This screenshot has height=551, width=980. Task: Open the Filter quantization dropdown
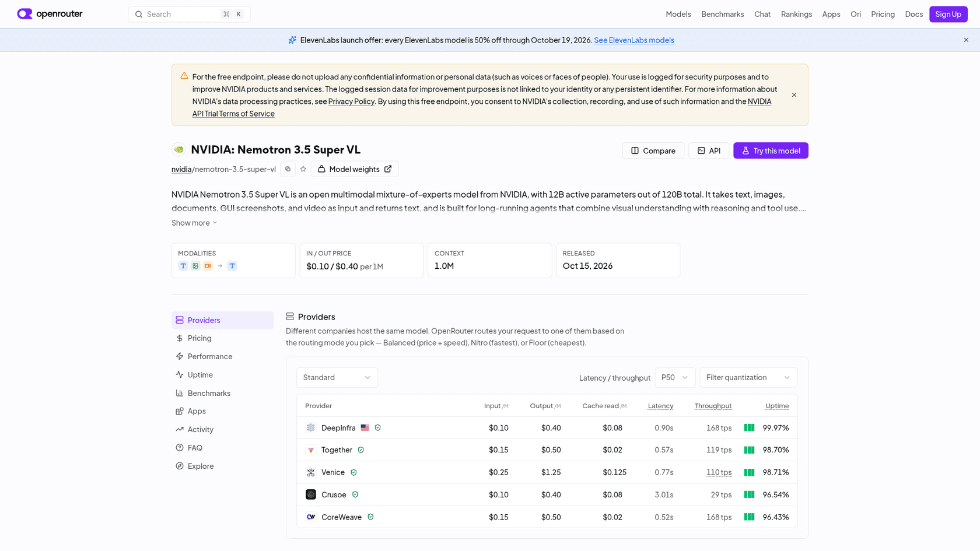748,378
